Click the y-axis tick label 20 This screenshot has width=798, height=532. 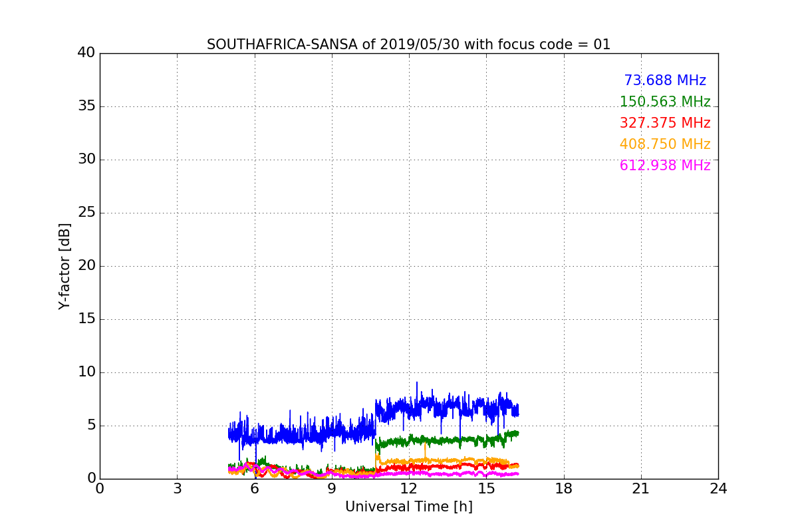pos(86,266)
